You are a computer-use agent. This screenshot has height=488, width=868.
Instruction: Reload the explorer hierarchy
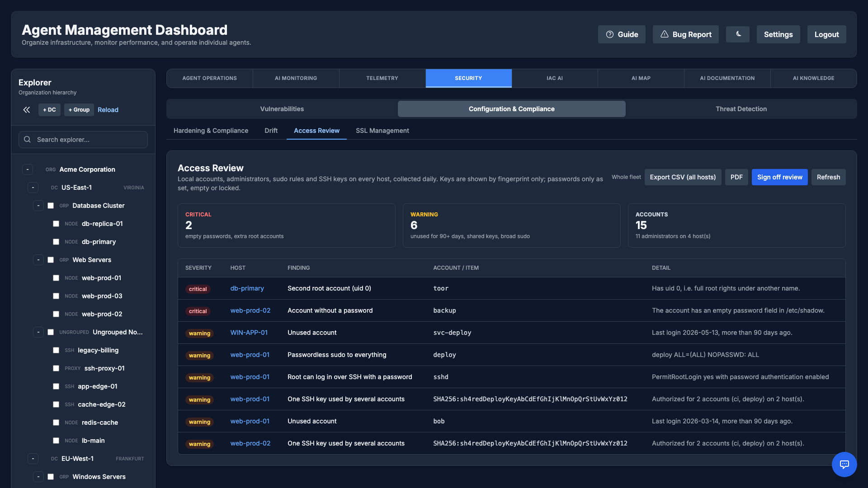(108, 110)
